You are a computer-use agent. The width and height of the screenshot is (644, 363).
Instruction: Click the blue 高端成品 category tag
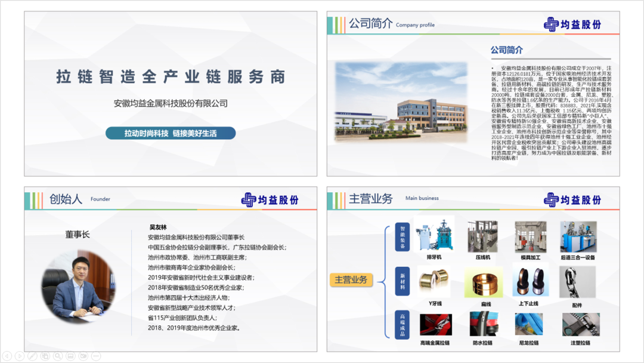click(x=402, y=325)
